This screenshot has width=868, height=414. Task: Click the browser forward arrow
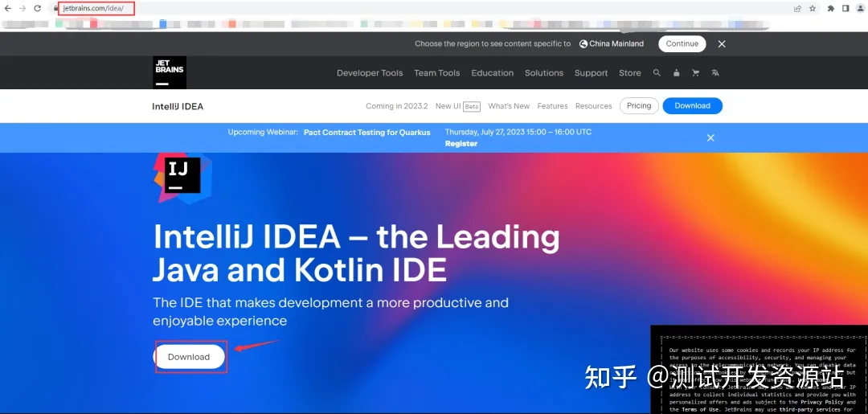tap(23, 8)
